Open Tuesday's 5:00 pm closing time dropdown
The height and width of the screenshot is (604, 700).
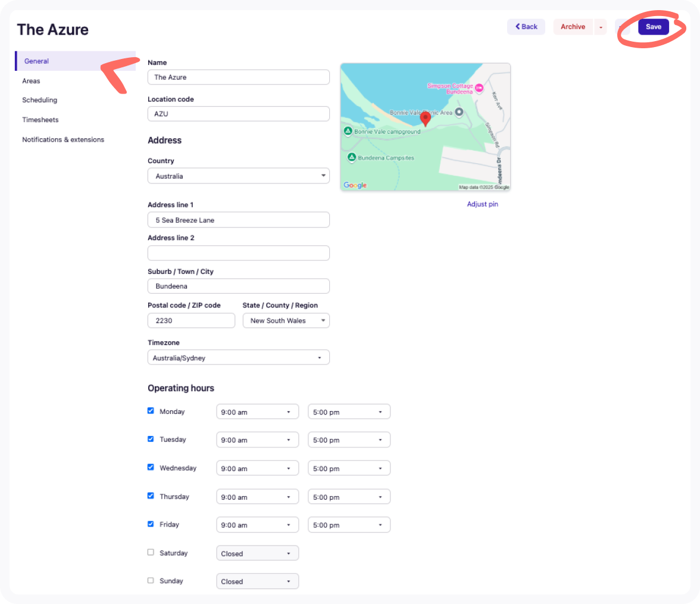349,440
